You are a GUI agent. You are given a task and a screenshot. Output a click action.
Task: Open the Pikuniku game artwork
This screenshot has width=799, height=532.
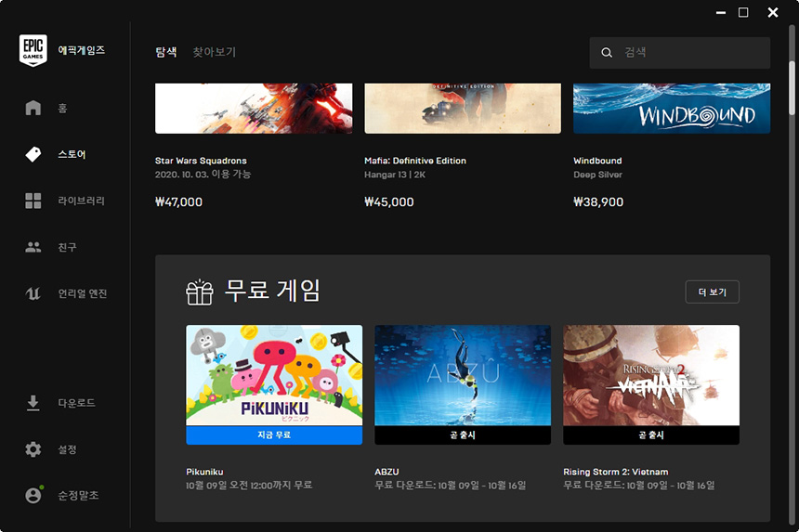274,375
